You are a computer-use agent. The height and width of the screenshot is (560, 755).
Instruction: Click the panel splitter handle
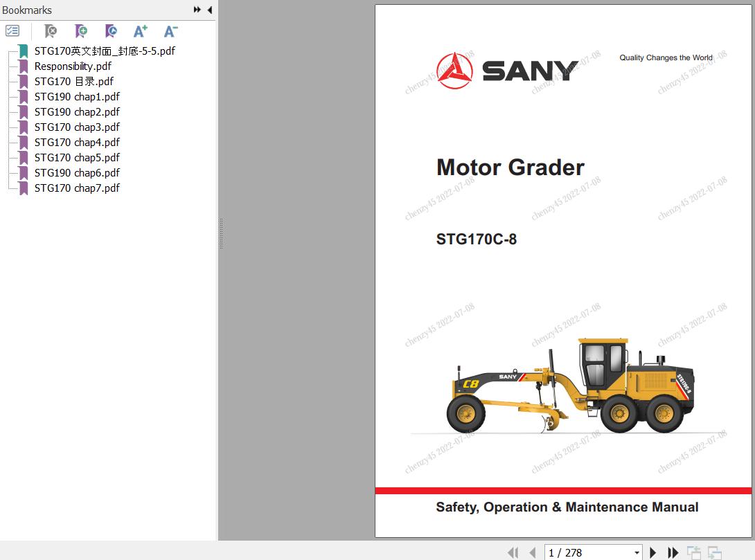point(221,233)
